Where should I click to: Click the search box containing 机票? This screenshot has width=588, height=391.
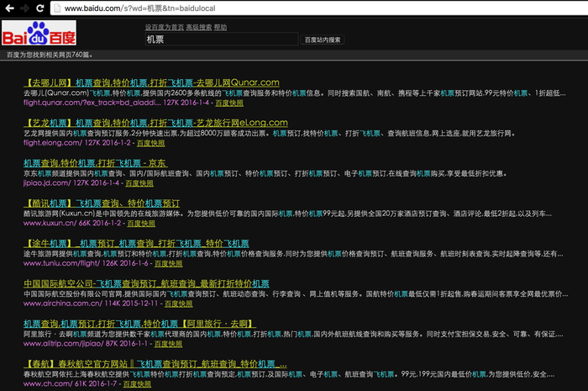point(221,40)
